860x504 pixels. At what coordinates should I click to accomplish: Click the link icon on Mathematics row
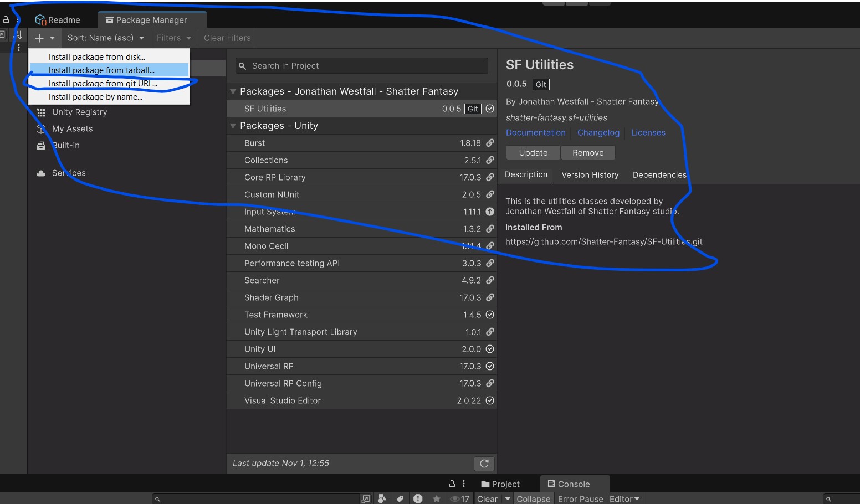click(490, 229)
